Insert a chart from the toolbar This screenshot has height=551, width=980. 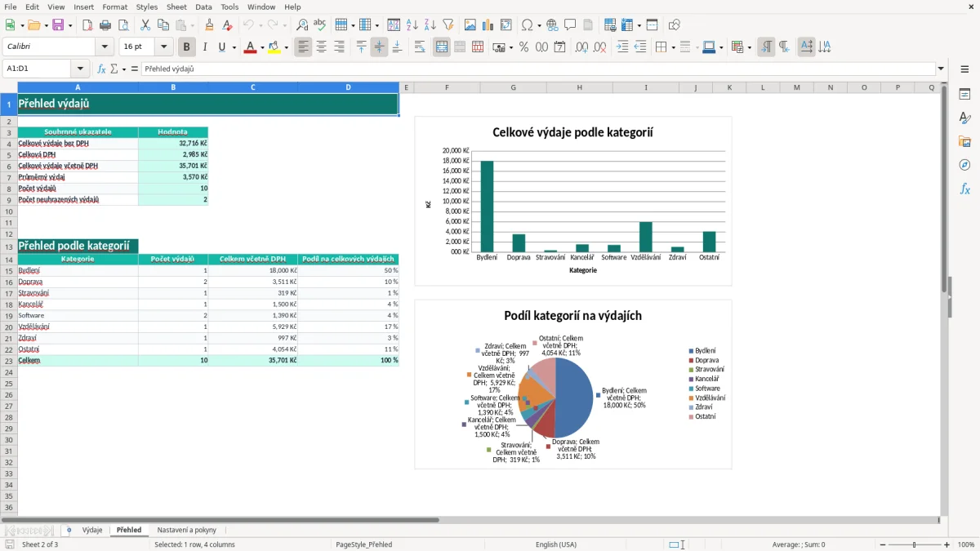tap(488, 25)
